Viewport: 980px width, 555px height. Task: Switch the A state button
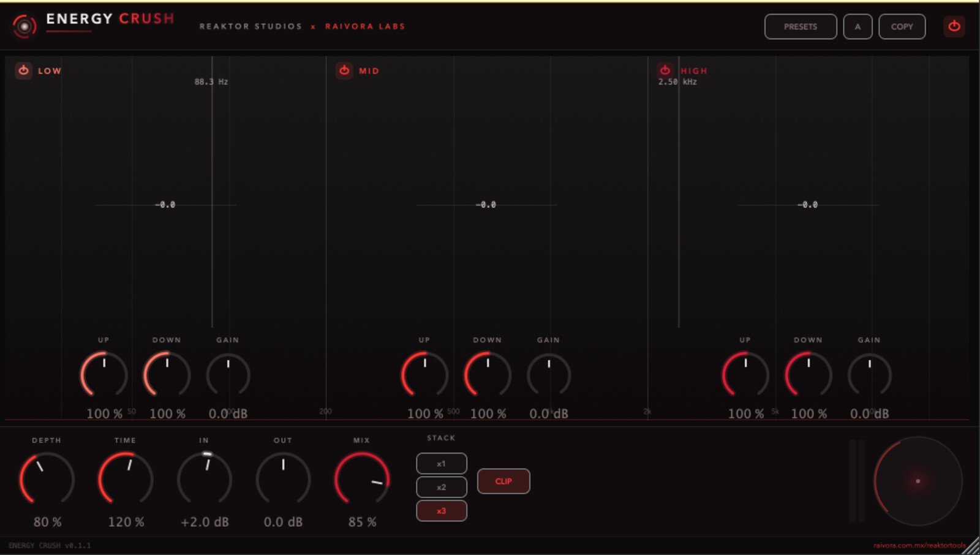coord(858,26)
